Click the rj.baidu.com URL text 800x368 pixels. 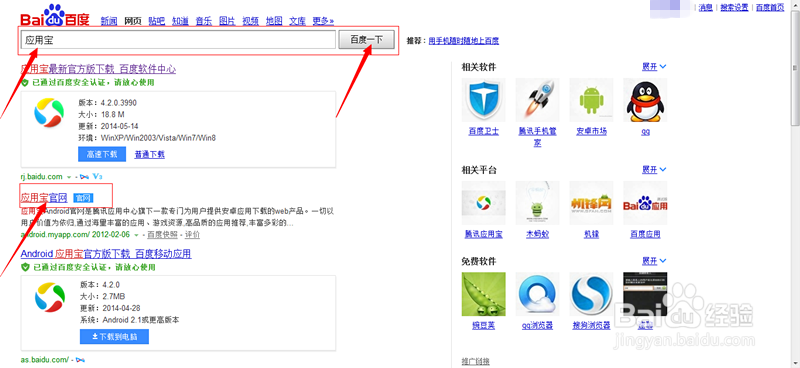point(42,177)
